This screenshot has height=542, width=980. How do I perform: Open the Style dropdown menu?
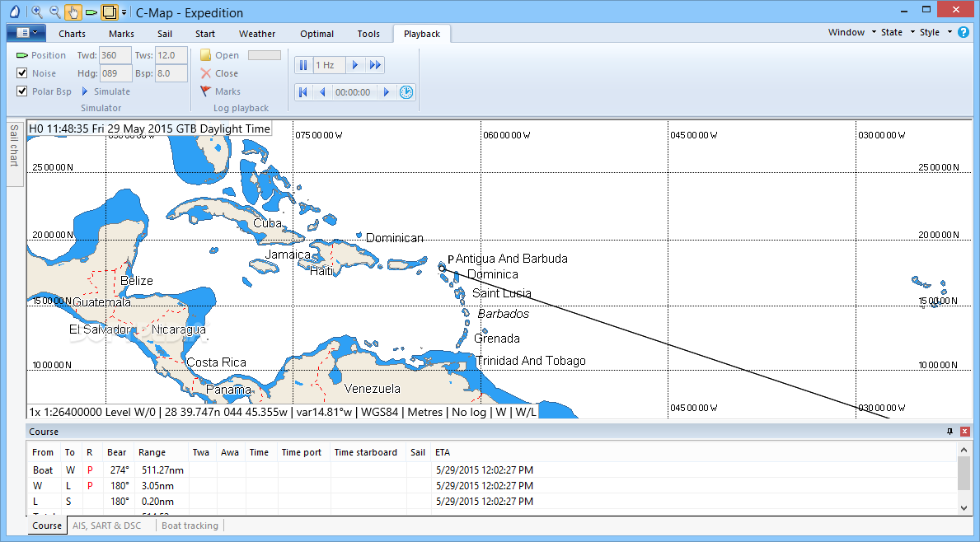[x=935, y=32]
